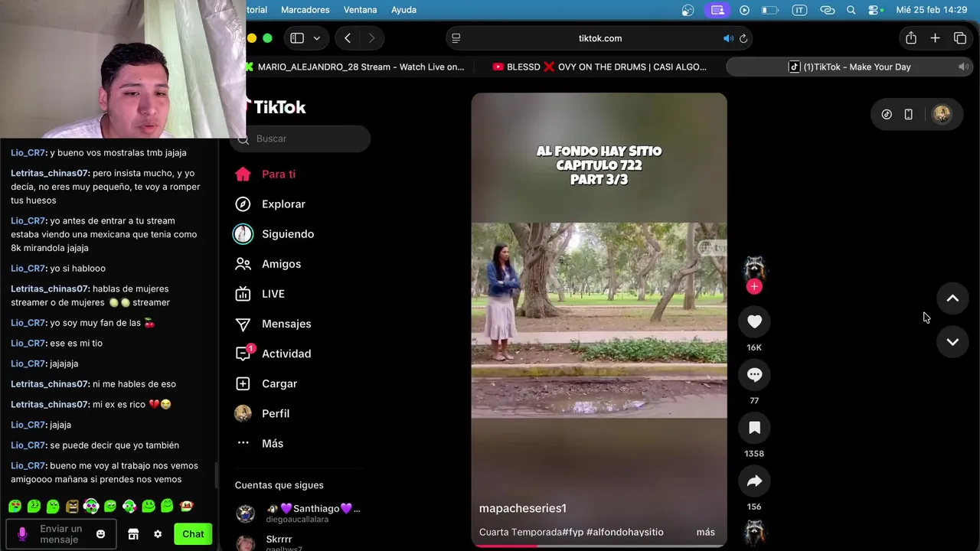Click the Buscar search field

[302, 139]
